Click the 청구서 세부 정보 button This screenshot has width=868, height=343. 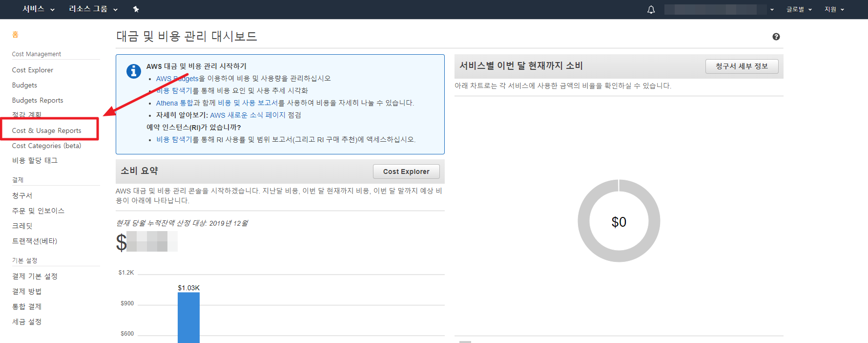741,66
